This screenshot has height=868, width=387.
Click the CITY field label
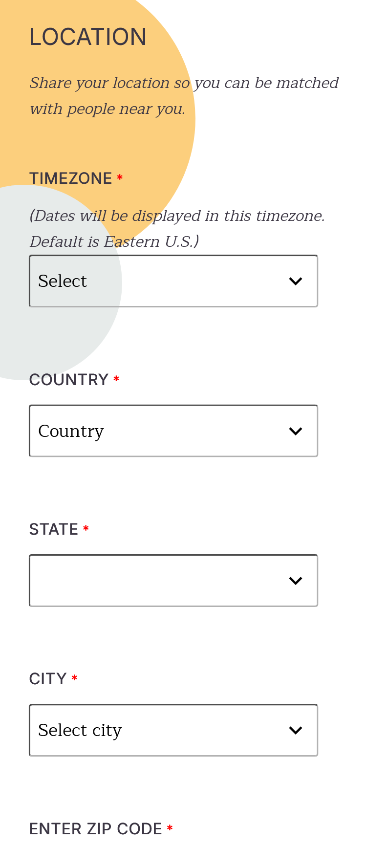[x=48, y=679]
